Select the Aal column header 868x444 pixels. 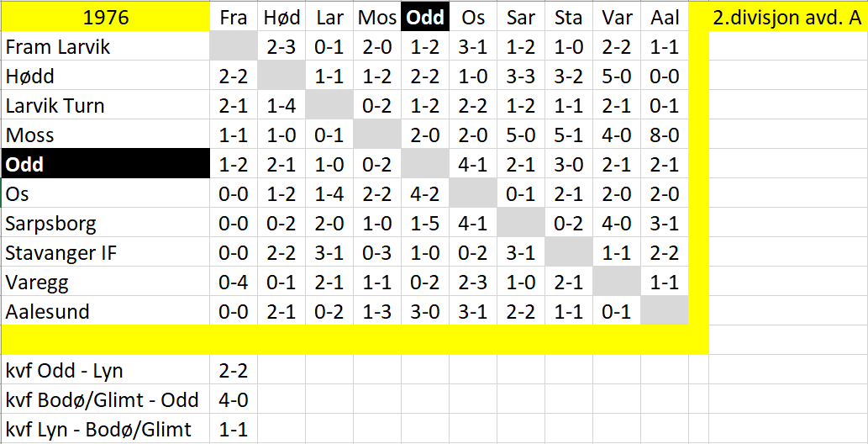665,17
